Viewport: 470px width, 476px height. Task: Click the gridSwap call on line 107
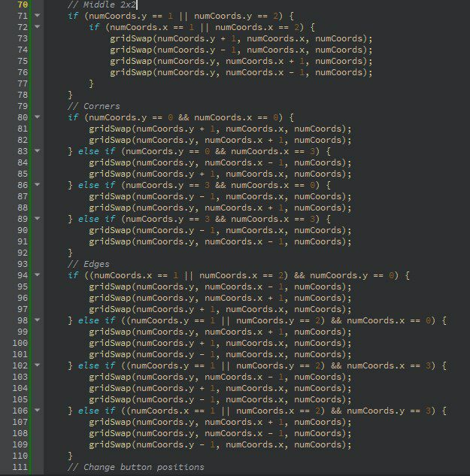coord(220,422)
